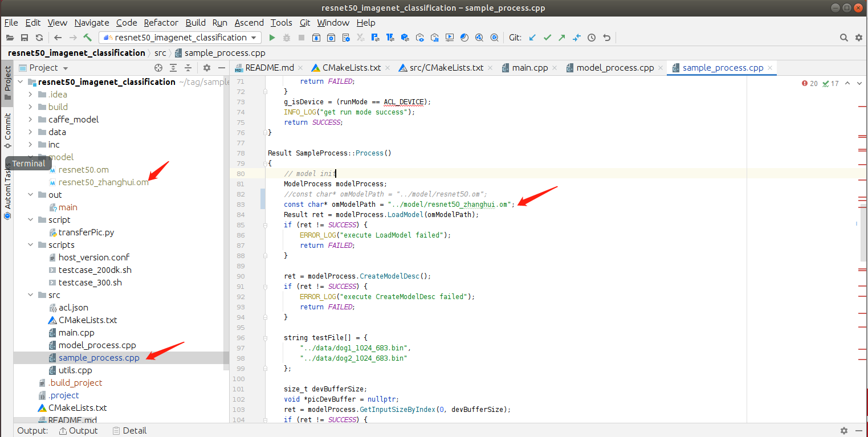Select resnet50_zhanghui.om in project tree

[103, 182]
